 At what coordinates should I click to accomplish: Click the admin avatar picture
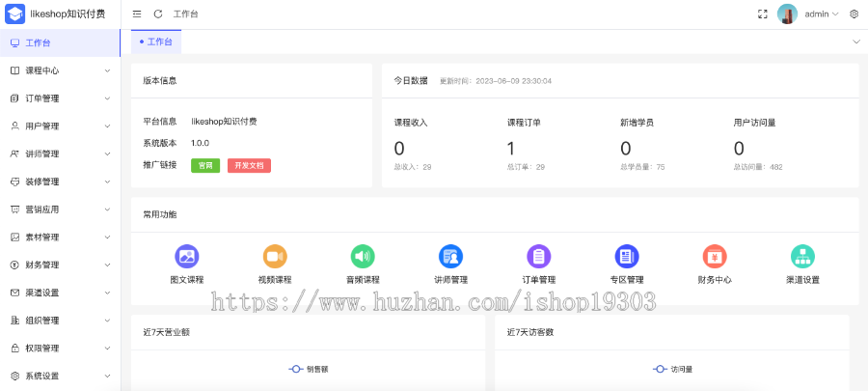coord(787,14)
